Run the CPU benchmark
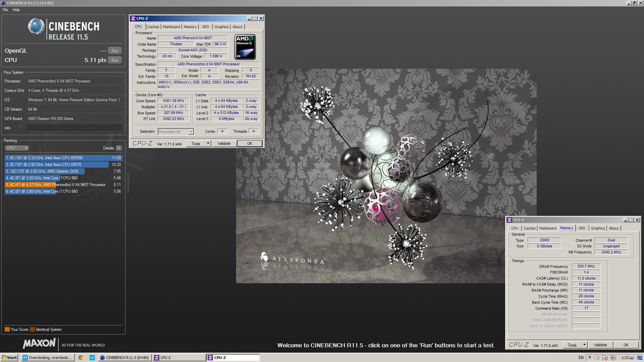This screenshot has width=644, height=362. 115,60
